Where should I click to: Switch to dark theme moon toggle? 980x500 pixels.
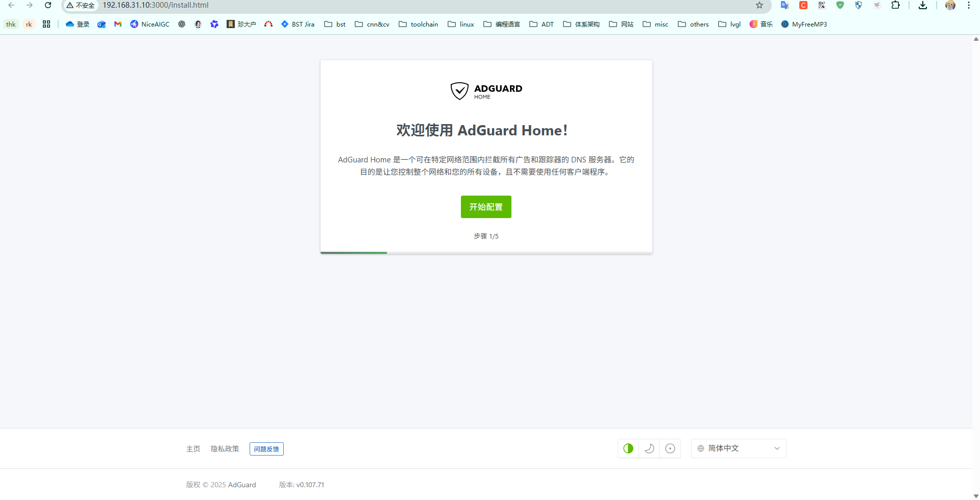tap(649, 448)
